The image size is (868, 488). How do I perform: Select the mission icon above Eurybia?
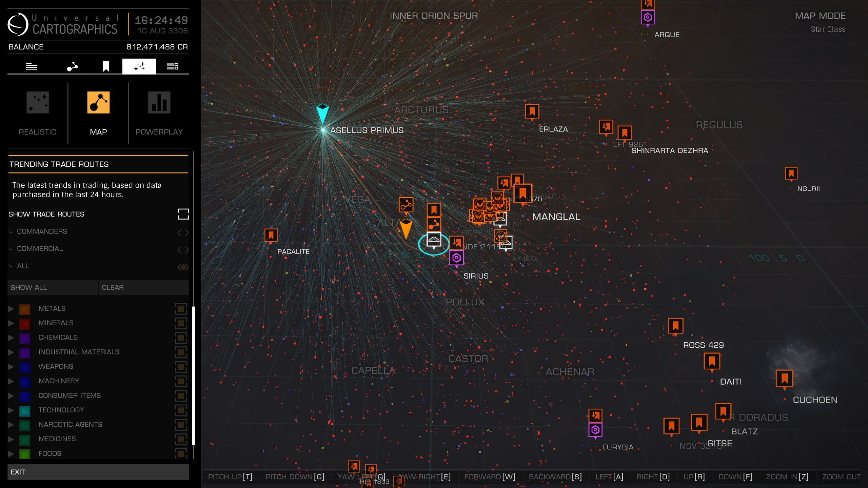(595, 415)
